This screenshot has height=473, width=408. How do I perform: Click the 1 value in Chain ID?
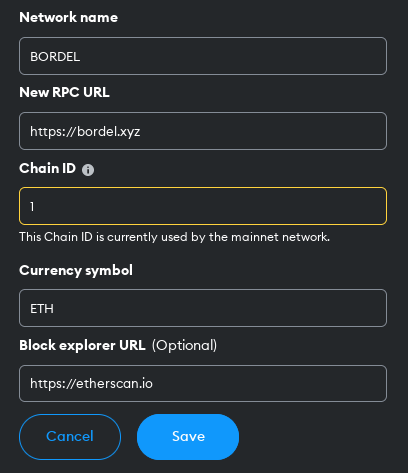point(32,207)
